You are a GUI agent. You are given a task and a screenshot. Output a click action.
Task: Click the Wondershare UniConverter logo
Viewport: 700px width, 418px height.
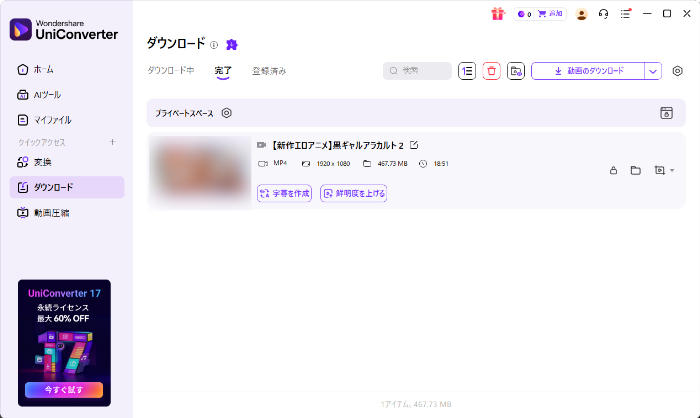pyautogui.click(x=64, y=29)
